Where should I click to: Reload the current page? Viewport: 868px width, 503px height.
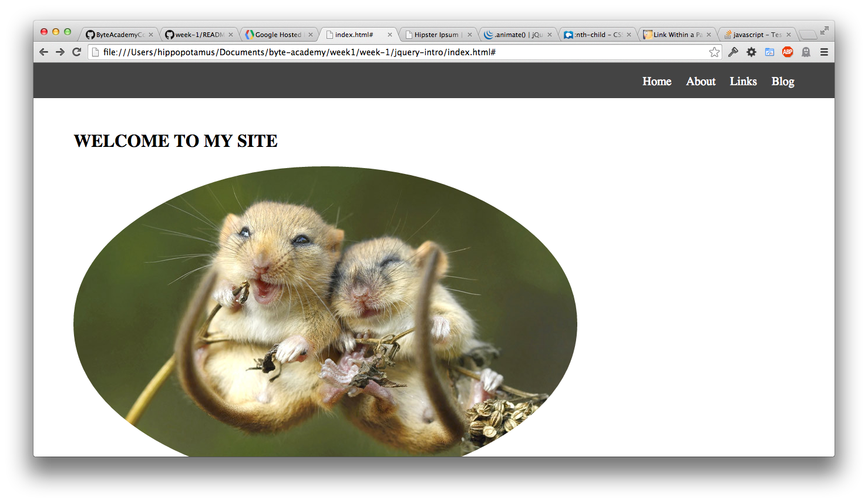coord(76,52)
